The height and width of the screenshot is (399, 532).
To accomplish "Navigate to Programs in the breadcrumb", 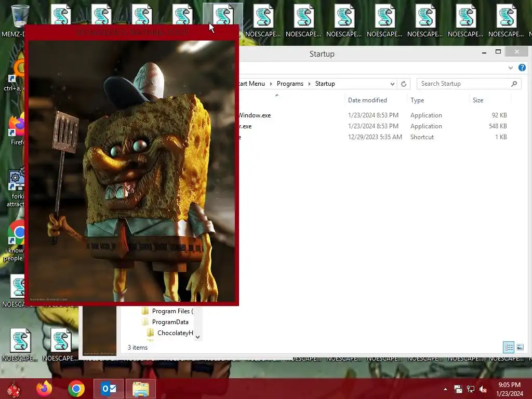I will point(290,84).
